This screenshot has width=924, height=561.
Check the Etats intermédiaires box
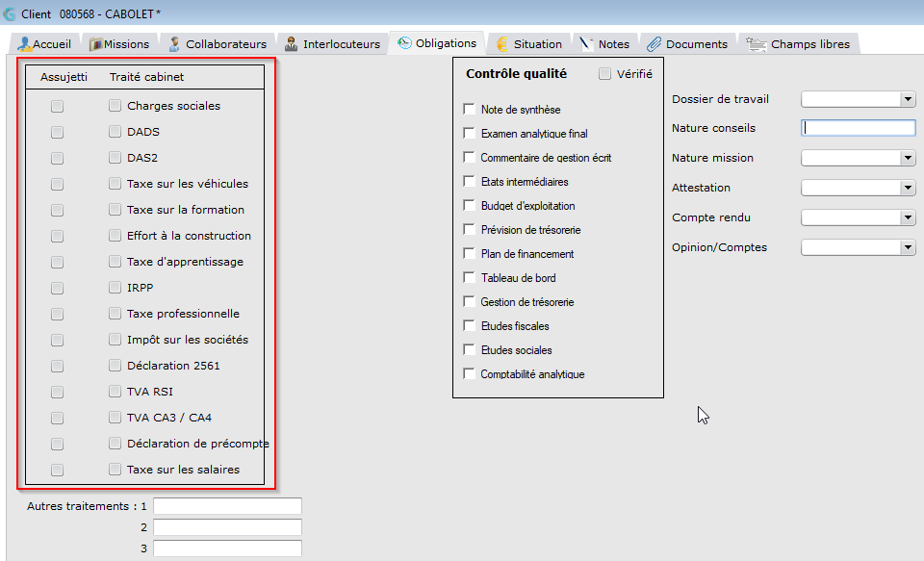click(469, 182)
